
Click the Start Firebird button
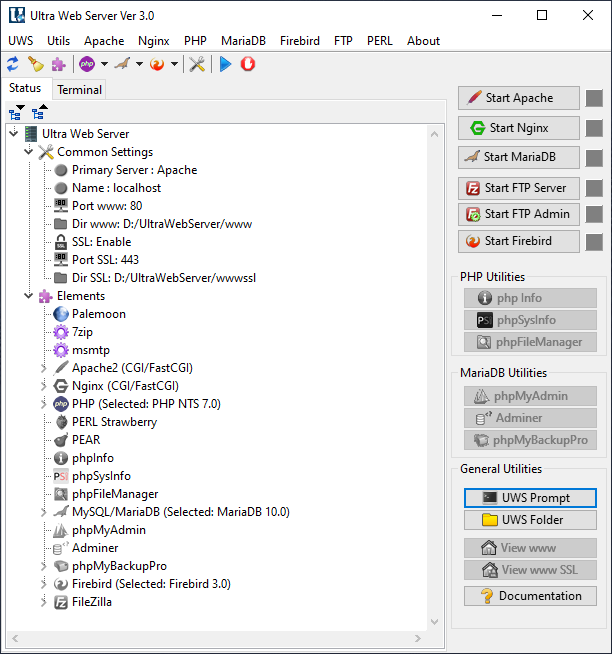click(x=519, y=241)
